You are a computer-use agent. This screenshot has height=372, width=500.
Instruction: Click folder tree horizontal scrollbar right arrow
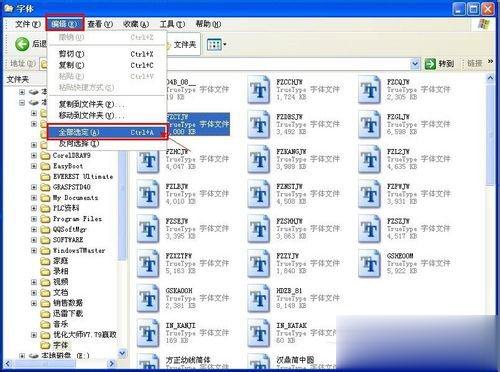[112, 363]
